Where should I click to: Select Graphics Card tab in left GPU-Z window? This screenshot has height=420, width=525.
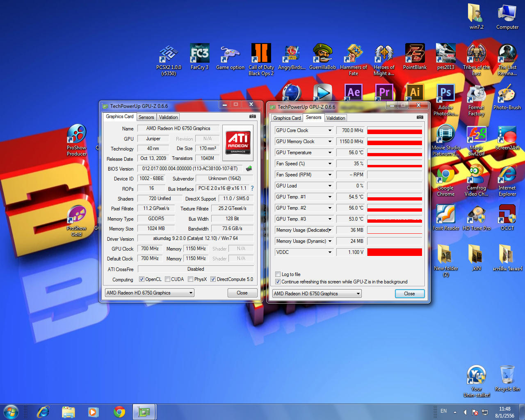[119, 116]
